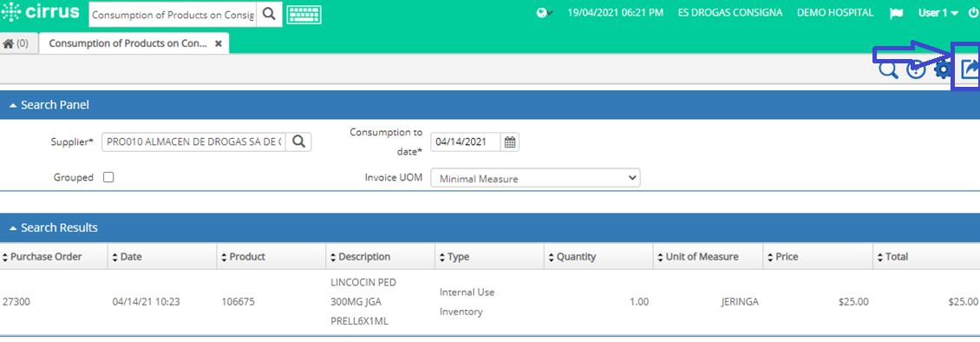The image size is (980, 342).
Task: Click DEMO HOSPITAL in header
Action: (835, 12)
